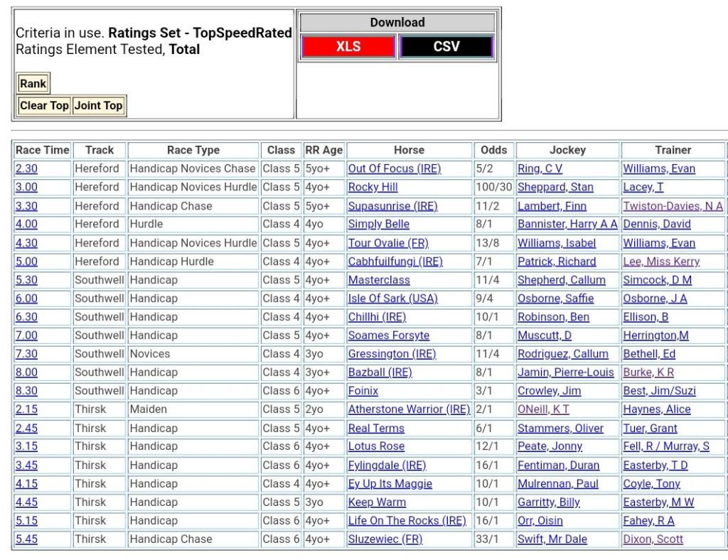The image size is (728, 560).
Task: Click the Clear Top button
Action: click(x=44, y=106)
